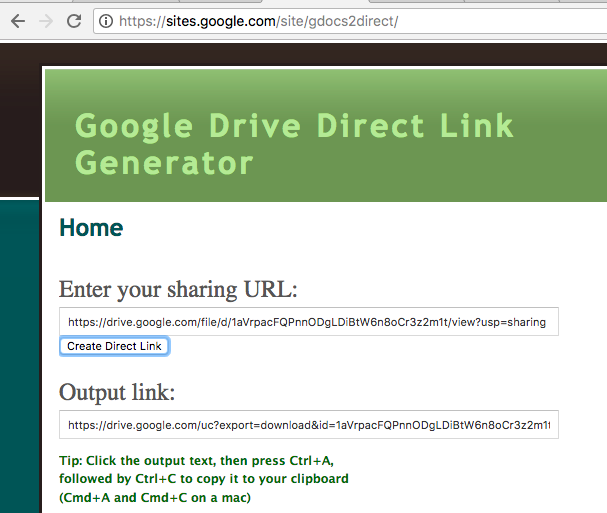Viewport: 607px width, 513px height.
Task: Click the browser back arrow
Action: [x=17, y=20]
